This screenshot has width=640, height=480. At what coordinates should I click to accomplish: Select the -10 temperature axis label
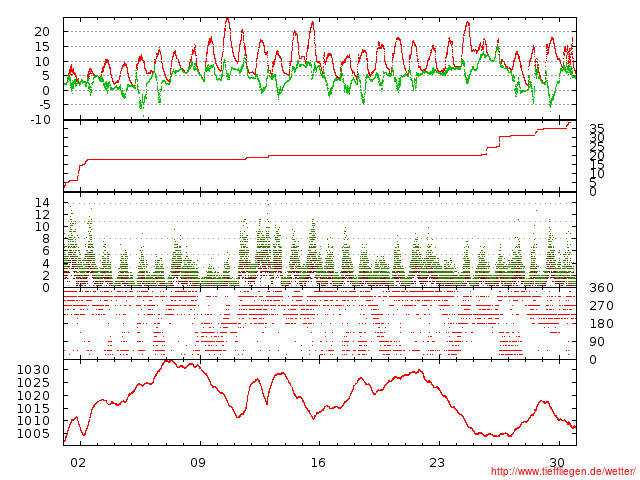(40, 120)
